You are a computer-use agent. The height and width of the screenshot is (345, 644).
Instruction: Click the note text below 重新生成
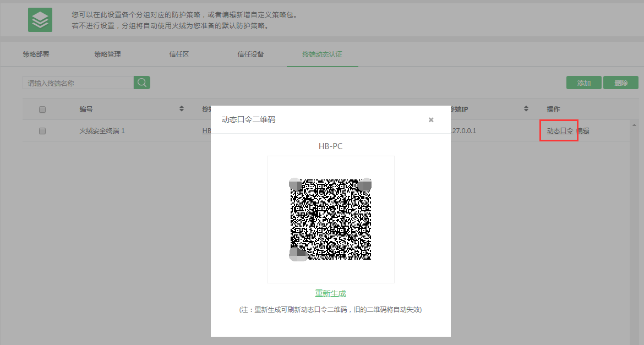[x=331, y=310]
